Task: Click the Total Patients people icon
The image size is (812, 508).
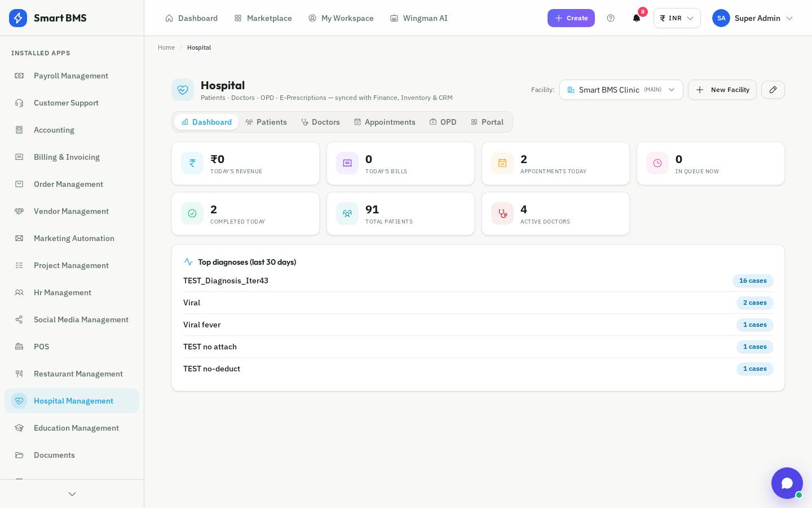Action: click(x=347, y=213)
